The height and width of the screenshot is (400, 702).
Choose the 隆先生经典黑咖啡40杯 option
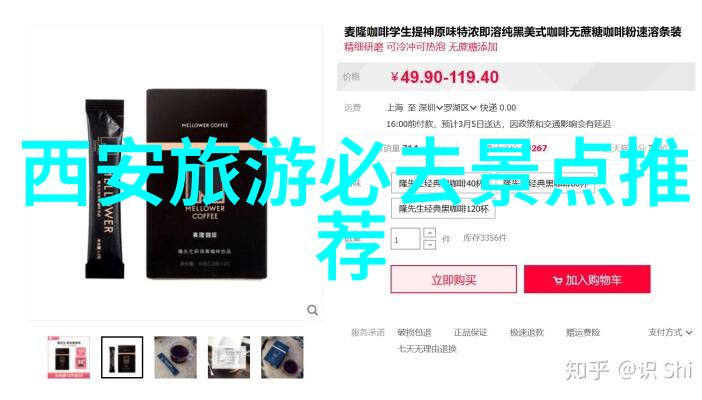point(441,183)
